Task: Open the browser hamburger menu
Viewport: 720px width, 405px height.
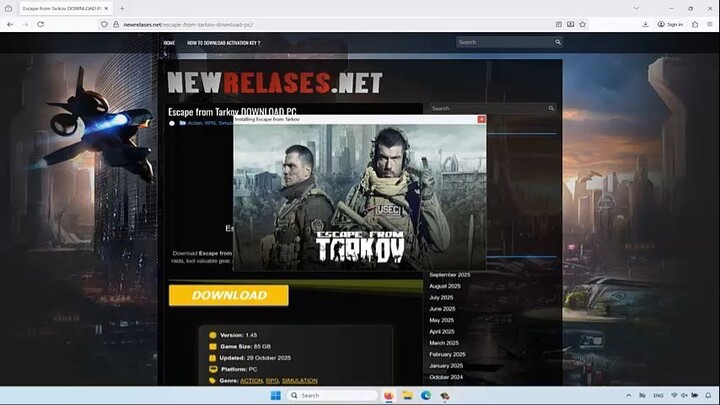Action: (709, 24)
